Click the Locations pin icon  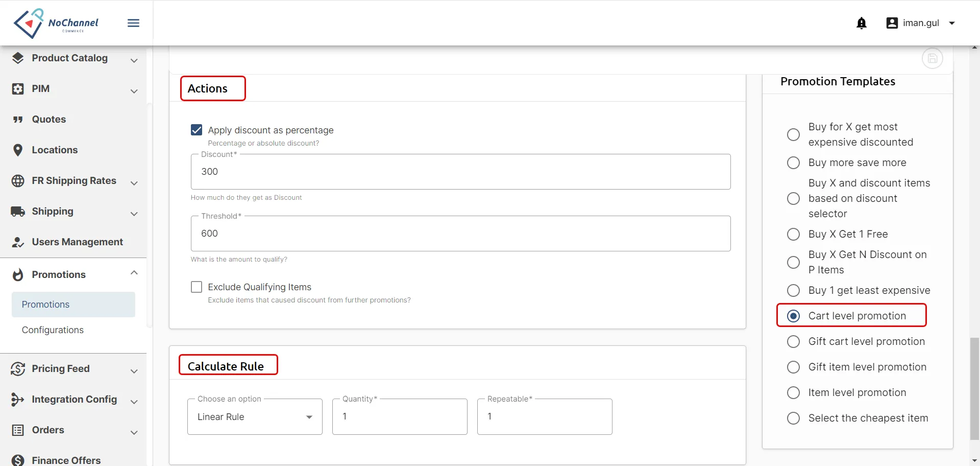pyautogui.click(x=18, y=150)
